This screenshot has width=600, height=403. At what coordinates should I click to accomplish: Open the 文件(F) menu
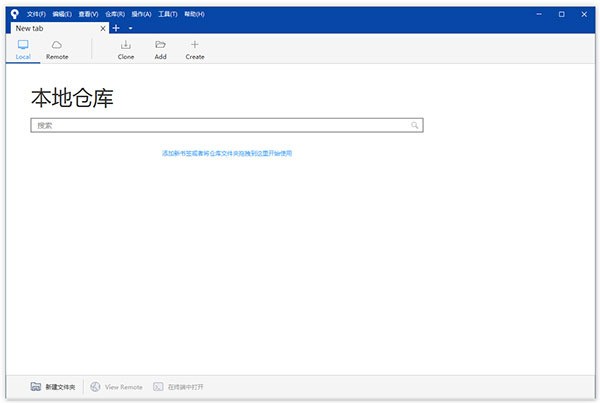[36, 14]
